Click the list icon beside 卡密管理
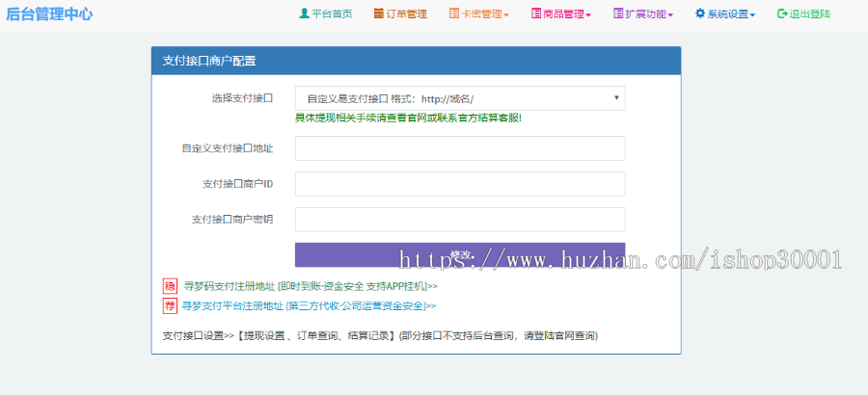Viewport: 868px width, 395px height. (x=454, y=13)
